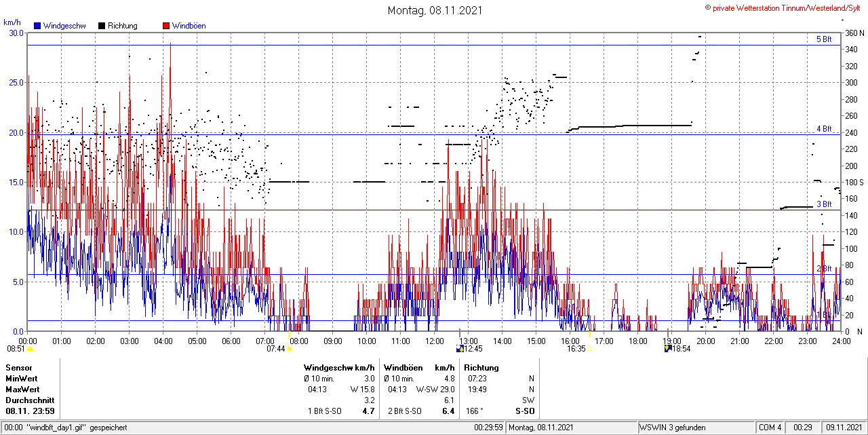Click the MinWert row label
868x435 pixels.
pos(21,378)
